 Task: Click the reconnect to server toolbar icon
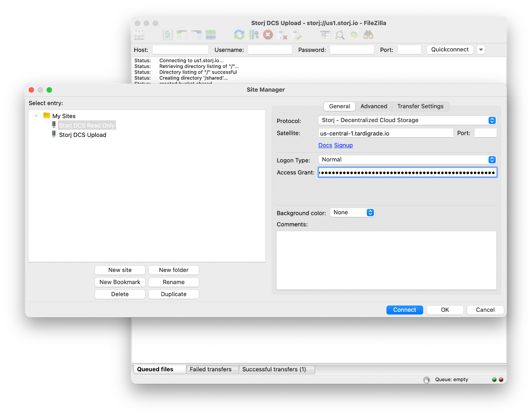[297, 35]
